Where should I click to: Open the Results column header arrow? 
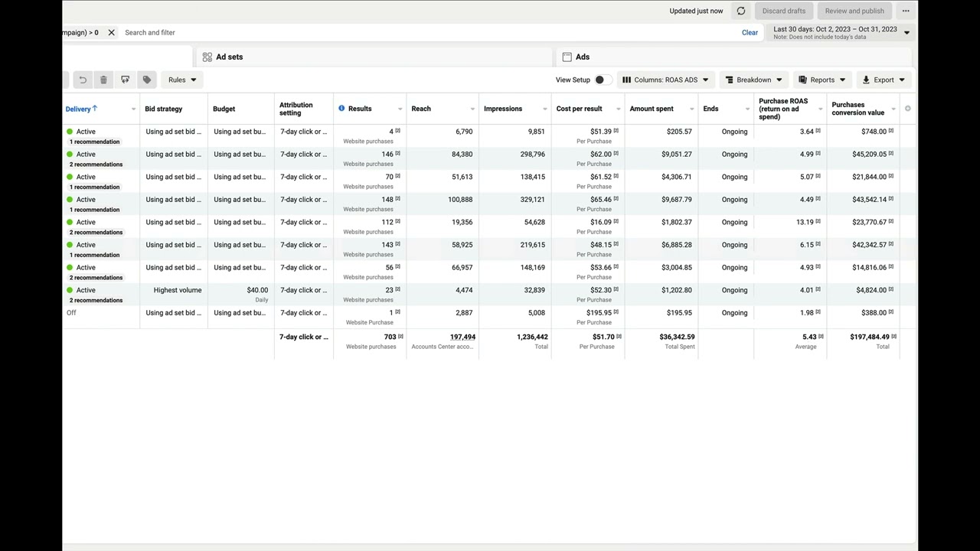(400, 109)
